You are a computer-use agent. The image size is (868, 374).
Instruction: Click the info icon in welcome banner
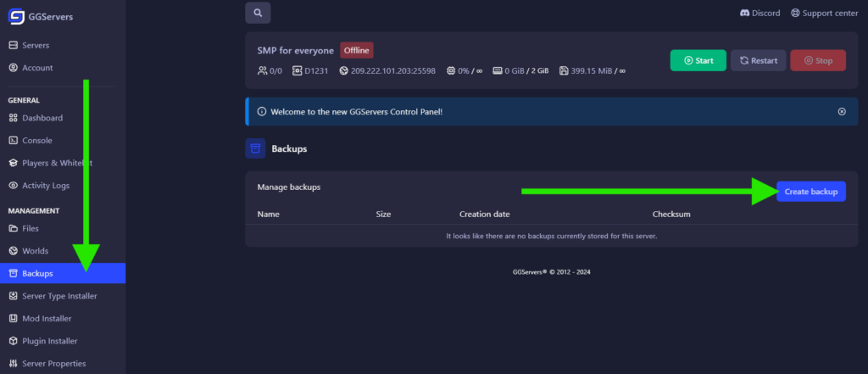[261, 111]
